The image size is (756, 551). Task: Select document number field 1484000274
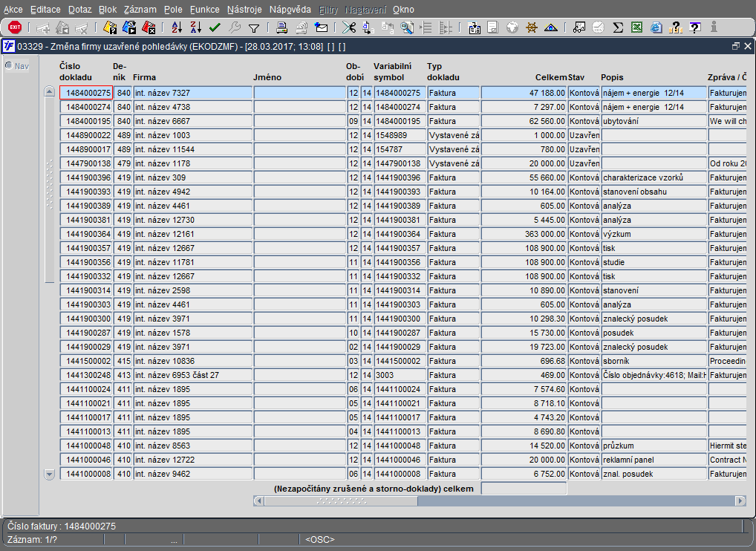(x=86, y=107)
